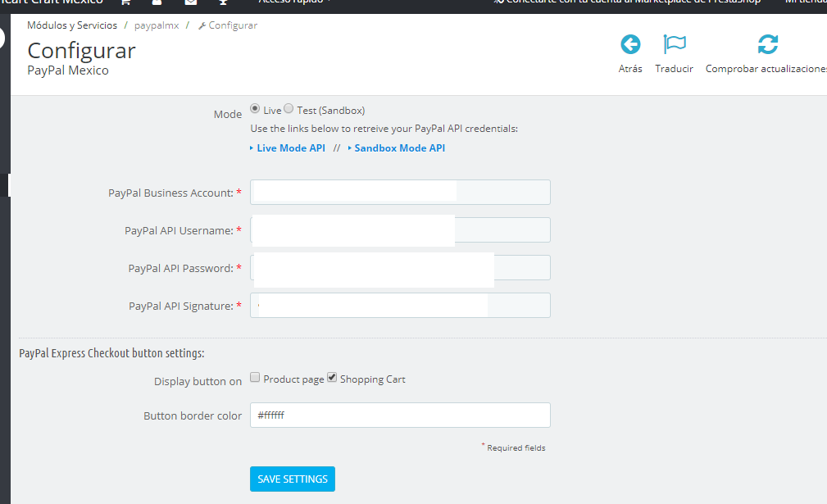The image size is (827, 504).
Task: Click the PayPal Express Checkout button settings heading
Action: pyautogui.click(x=111, y=353)
